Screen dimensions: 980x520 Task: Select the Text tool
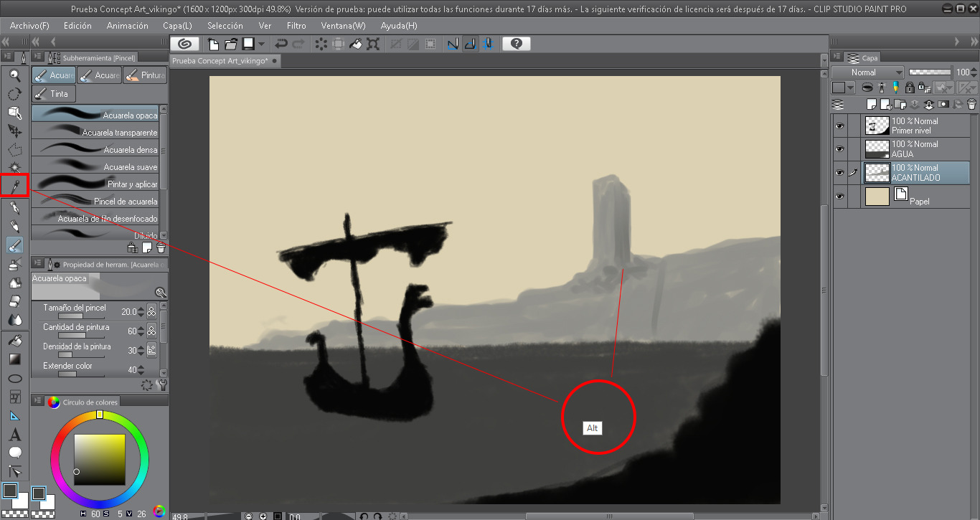14,435
